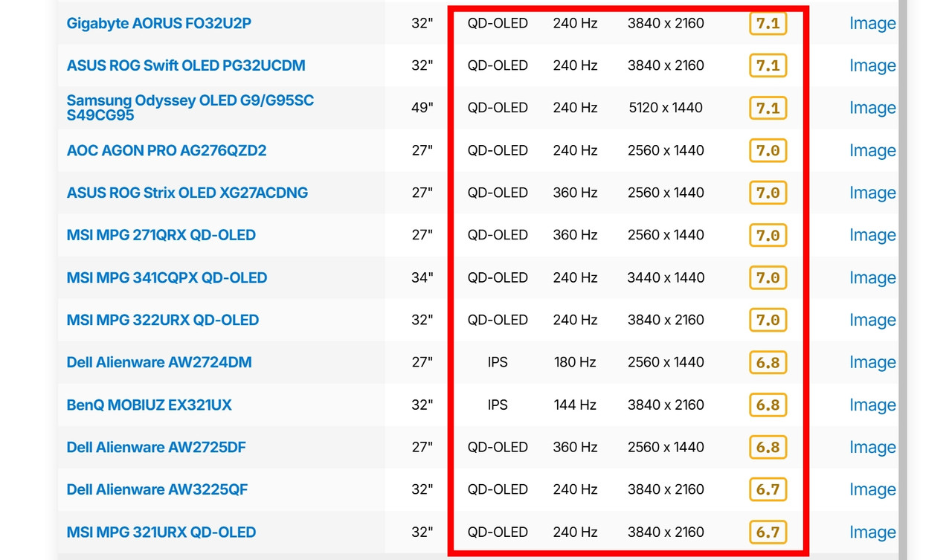Click Image link for AOC AG276QZD2
Screen dimensions: 952x560
pyautogui.click(x=872, y=150)
